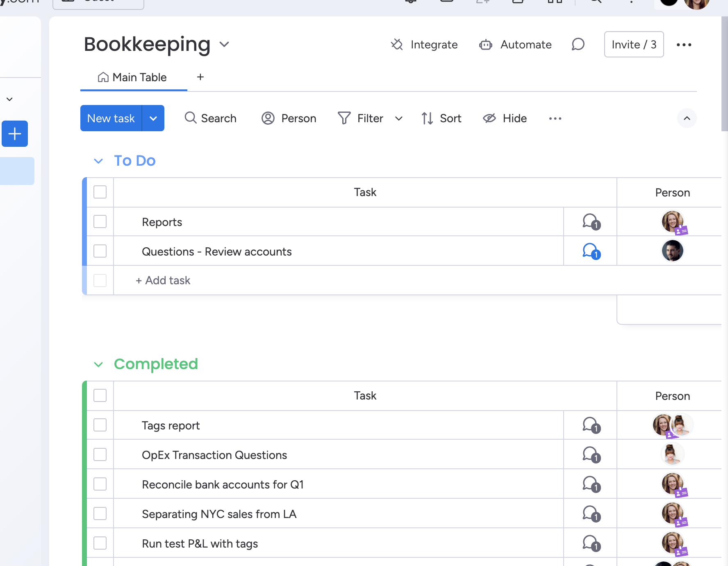Check the Reports task checkbox

[100, 221]
